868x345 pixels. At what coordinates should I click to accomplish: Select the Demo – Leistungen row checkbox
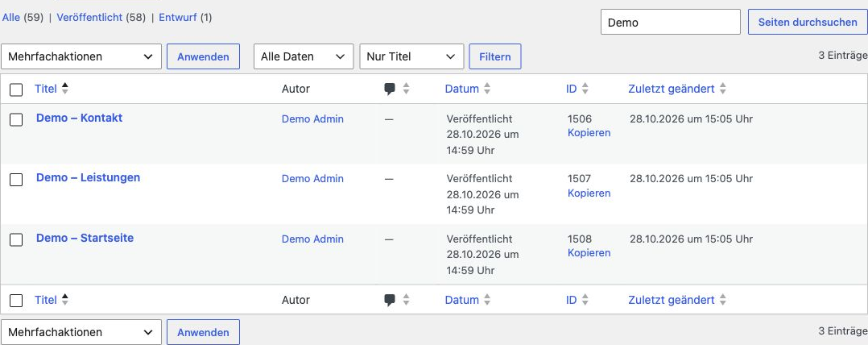[x=16, y=180]
